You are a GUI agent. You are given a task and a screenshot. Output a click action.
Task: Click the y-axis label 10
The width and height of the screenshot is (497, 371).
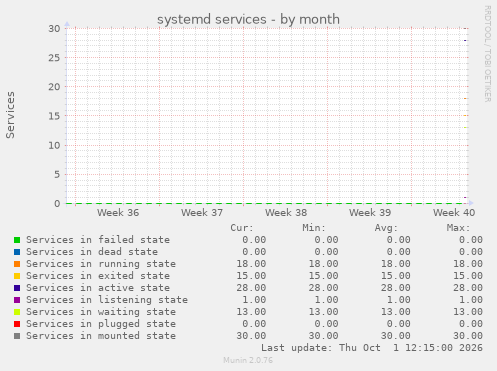54,145
